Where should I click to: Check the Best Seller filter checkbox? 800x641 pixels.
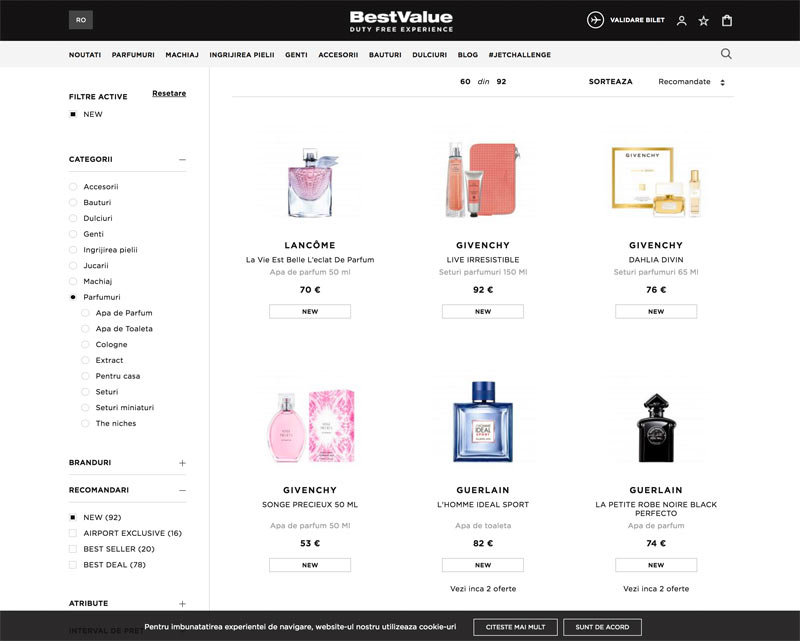point(73,549)
